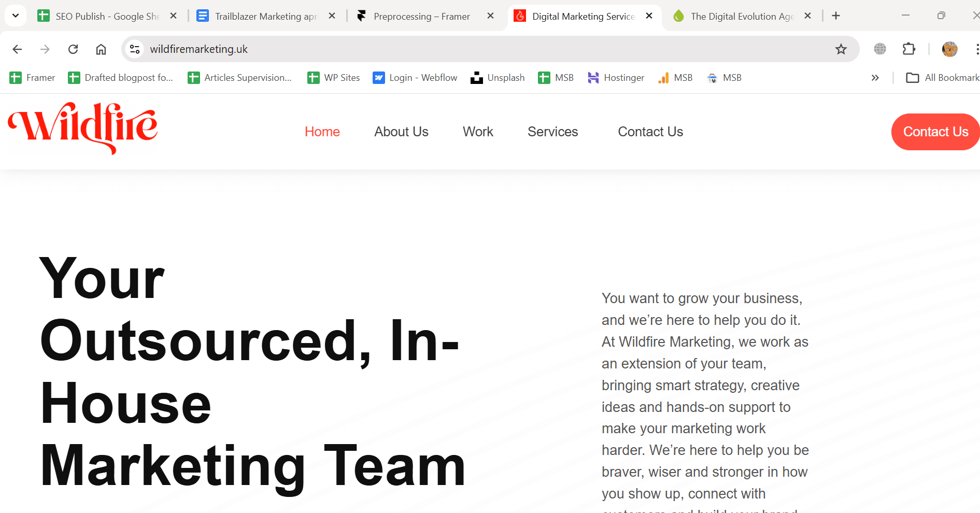Reload the wildfiremarketing.uk page
This screenshot has height=513, width=980.
pos(73,49)
